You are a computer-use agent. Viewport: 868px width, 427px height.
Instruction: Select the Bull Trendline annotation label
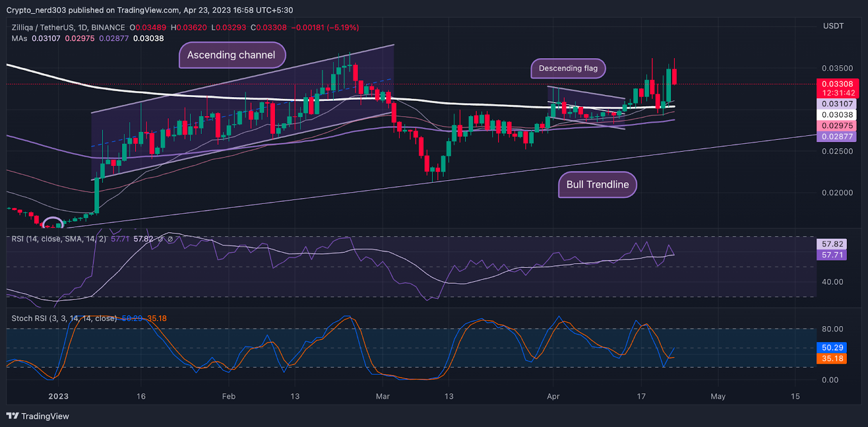point(597,184)
